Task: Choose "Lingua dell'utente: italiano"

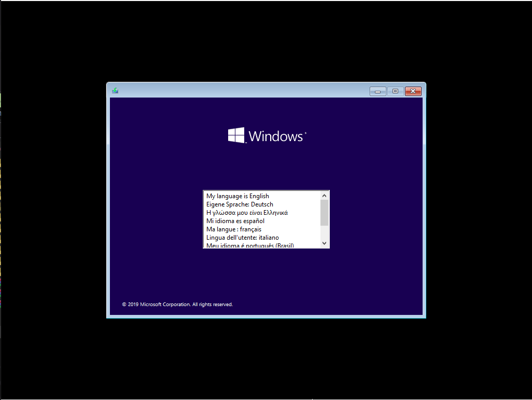Action: pyautogui.click(x=262, y=237)
